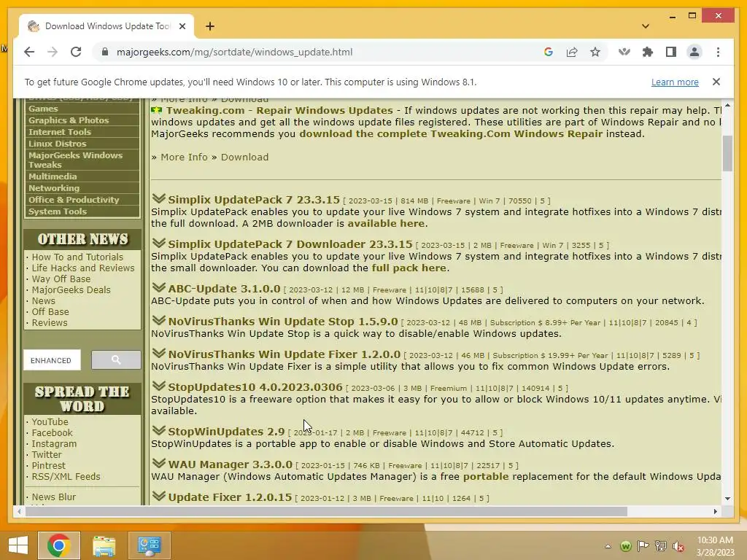Screen dimensions: 747x560
Task: Click the site search magnifier button
Action: pos(116,359)
